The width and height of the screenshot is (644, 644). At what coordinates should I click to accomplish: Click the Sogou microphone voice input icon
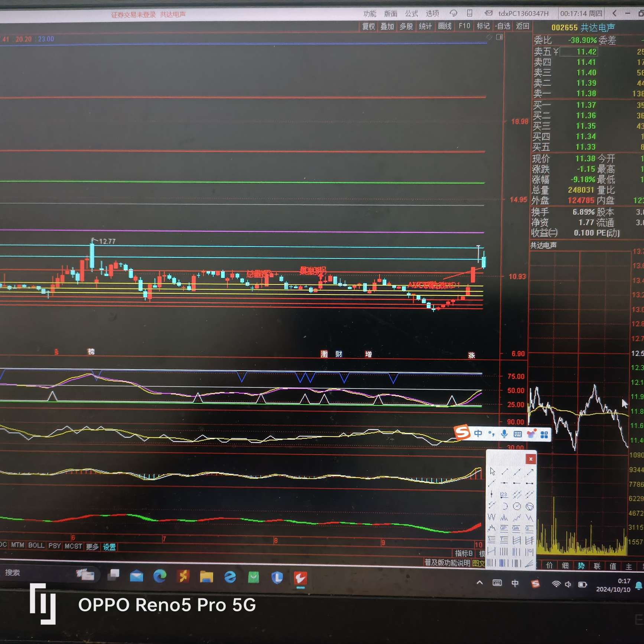click(504, 433)
